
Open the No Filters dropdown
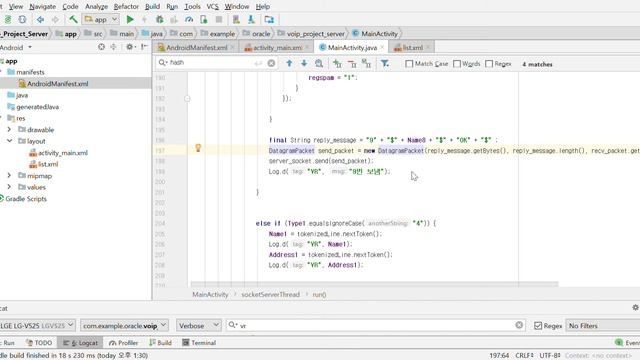coord(602,326)
